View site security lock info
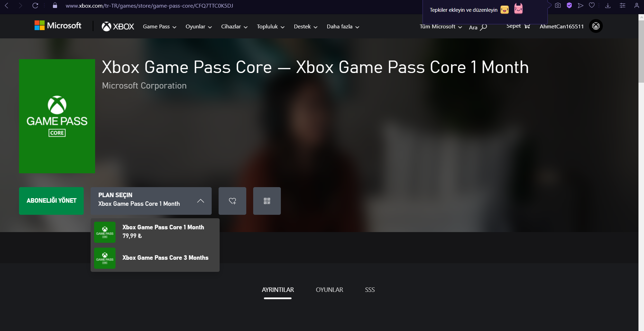 click(x=55, y=6)
